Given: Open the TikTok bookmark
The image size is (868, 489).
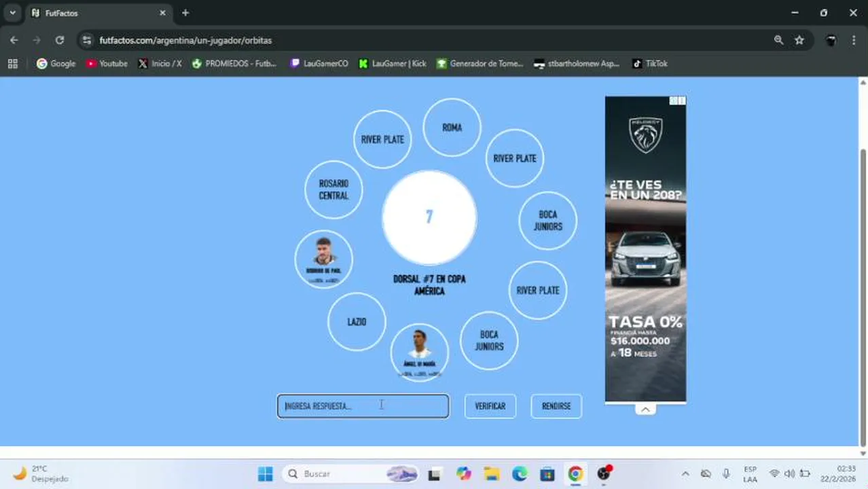Looking at the screenshot, I should coord(650,63).
